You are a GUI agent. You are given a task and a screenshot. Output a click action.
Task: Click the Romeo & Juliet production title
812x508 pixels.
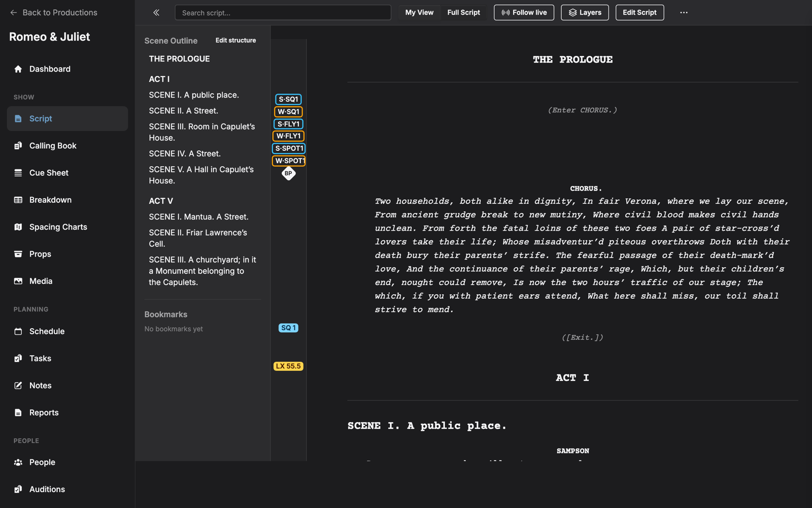coord(50,37)
